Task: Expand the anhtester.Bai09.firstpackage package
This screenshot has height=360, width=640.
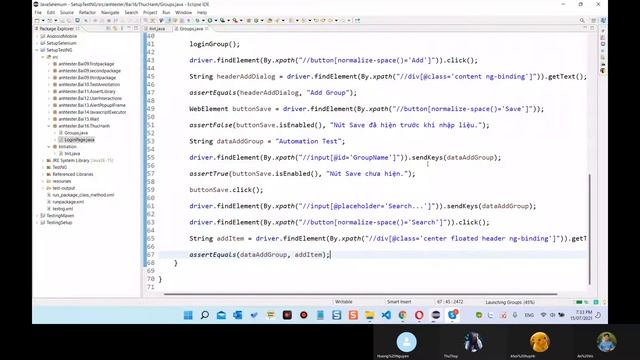Action: click(49, 64)
